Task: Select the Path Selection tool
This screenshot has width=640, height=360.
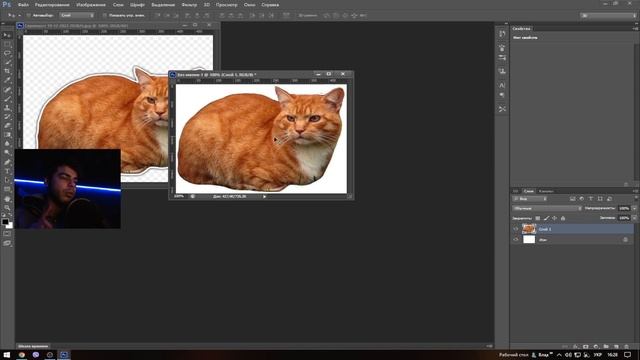Action: pyautogui.click(x=7, y=180)
